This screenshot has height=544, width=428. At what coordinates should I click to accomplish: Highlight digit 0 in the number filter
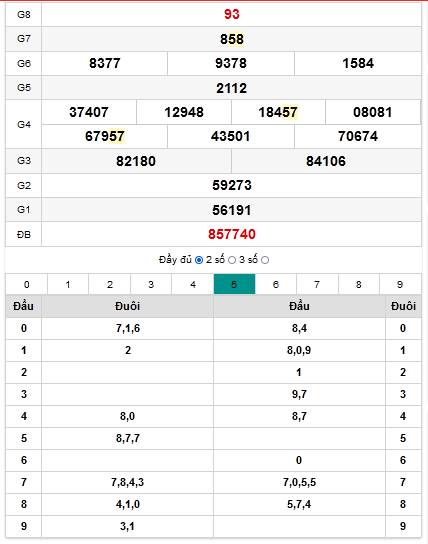26,284
